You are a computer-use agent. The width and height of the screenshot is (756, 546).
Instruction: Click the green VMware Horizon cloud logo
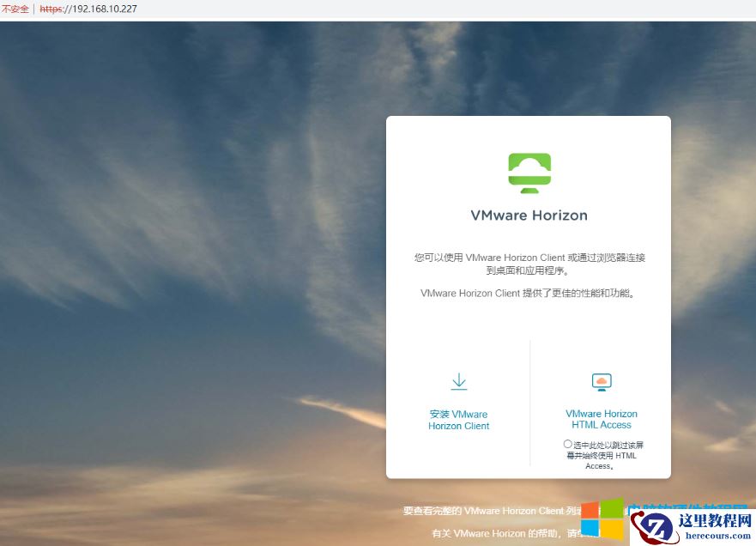coord(529,173)
